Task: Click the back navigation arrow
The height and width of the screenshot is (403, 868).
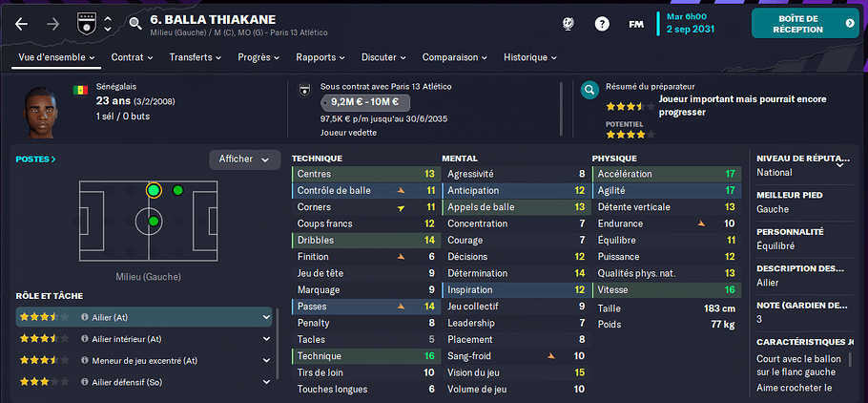Action: [x=22, y=24]
